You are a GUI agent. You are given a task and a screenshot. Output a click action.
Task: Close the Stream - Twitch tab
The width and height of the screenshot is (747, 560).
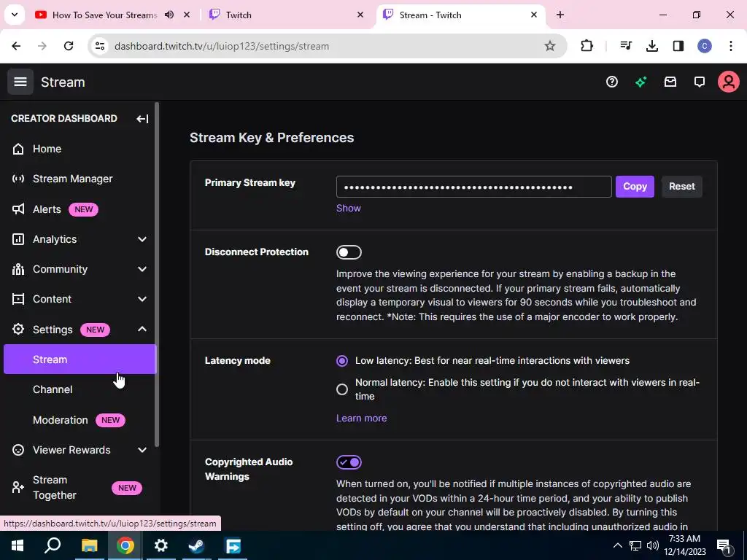534,15
